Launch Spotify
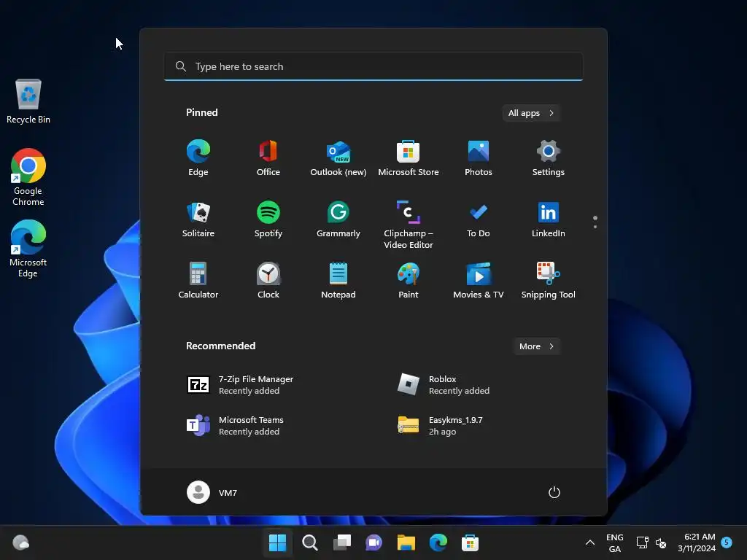 click(268, 219)
